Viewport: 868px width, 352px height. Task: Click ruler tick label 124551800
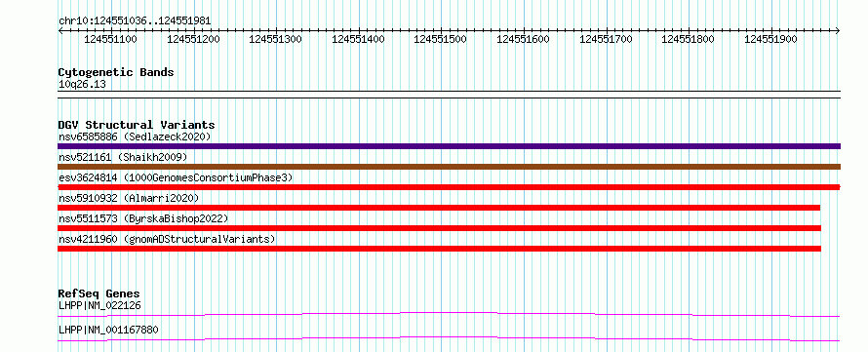coord(689,39)
